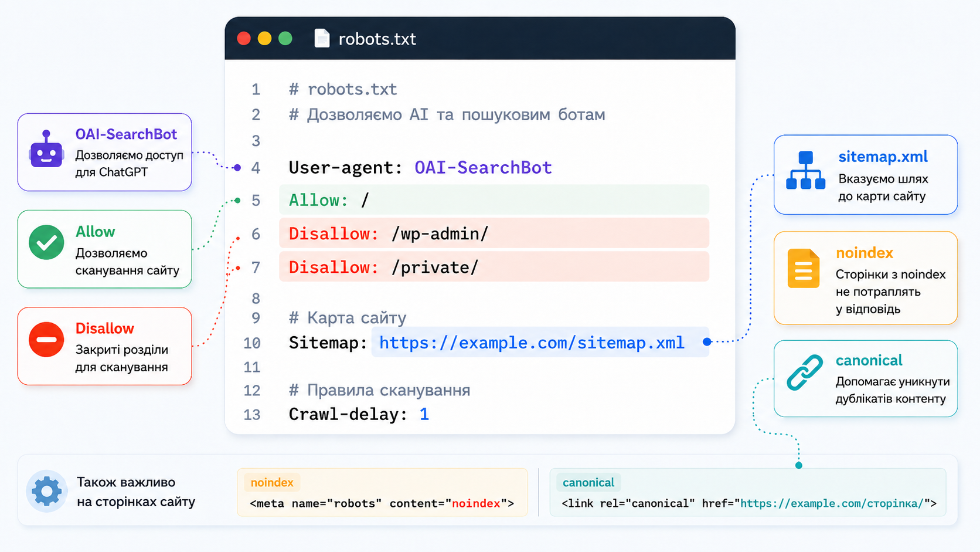This screenshot has height=552, width=980.
Task: Click text 'Закриті розділи для сканування'
Action: (x=122, y=358)
